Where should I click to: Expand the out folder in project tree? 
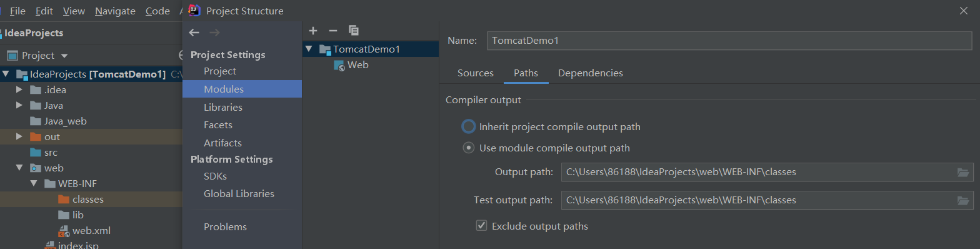coord(20,136)
